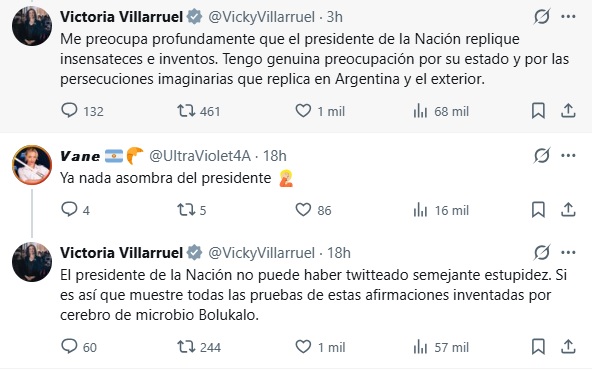
Task: Open more options on Villarruel's 18h tweet
Action: click(x=568, y=252)
